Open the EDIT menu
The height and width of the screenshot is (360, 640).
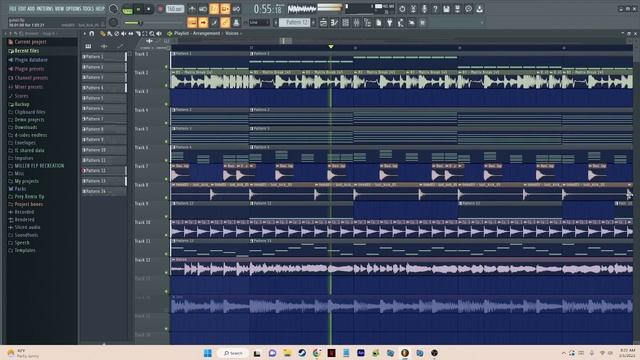point(22,9)
